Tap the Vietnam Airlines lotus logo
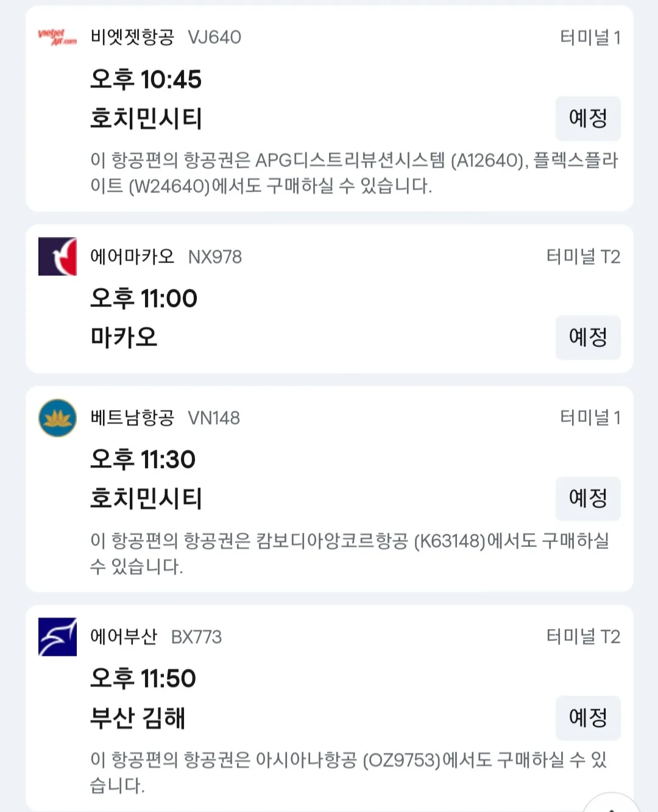Image resolution: width=658 pixels, height=812 pixels. [x=57, y=418]
